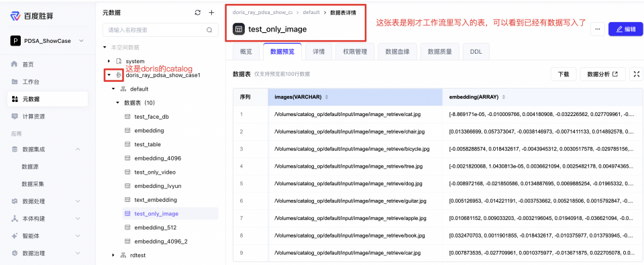The width and height of the screenshot is (644, 265).
Task: Switch to the 数据质量 tab
Action: [439, 52]
